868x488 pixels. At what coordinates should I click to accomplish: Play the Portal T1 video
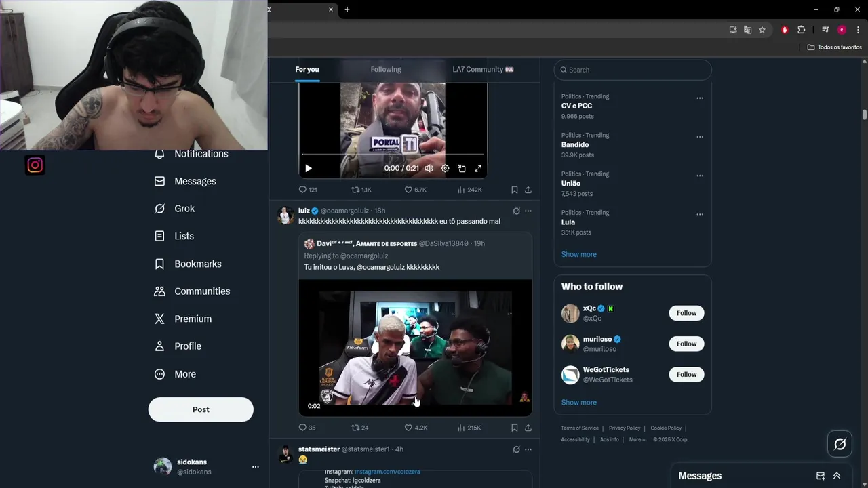[309, 169]
